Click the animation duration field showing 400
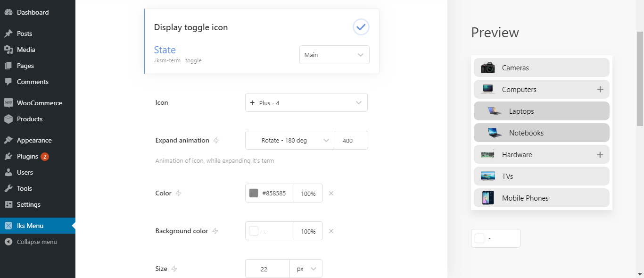 [351, 140]
